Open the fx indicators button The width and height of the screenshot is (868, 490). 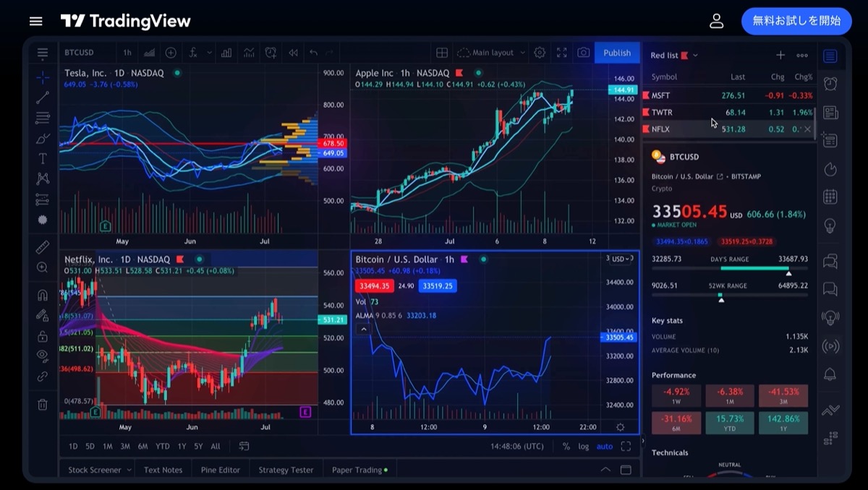click(x=194, y=53)
